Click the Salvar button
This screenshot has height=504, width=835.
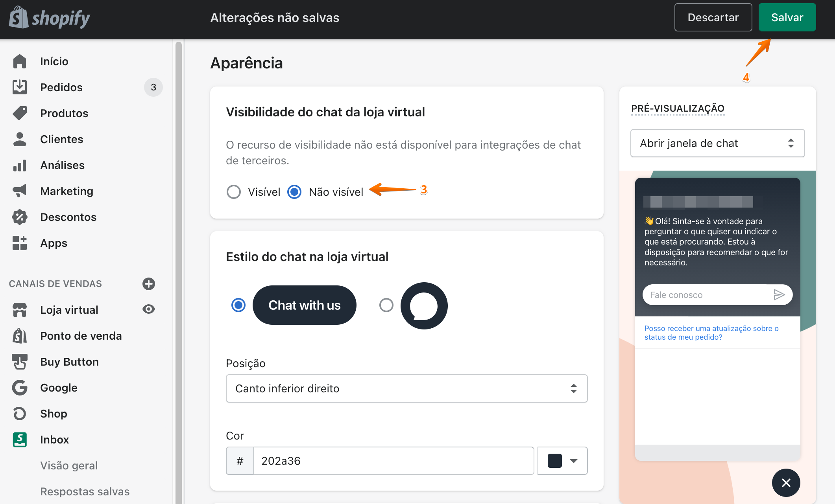point(787,17)
